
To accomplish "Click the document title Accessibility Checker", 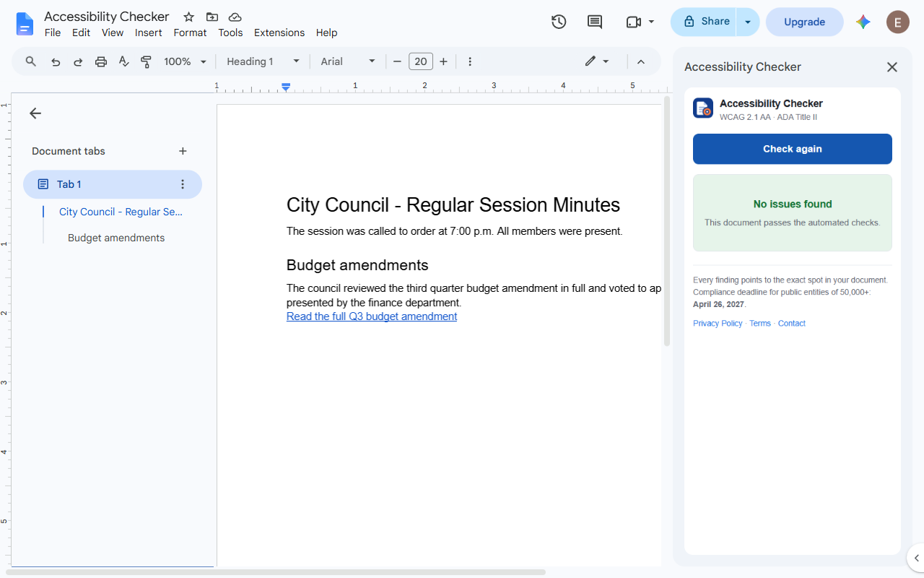I will click(x=107, y=17).
